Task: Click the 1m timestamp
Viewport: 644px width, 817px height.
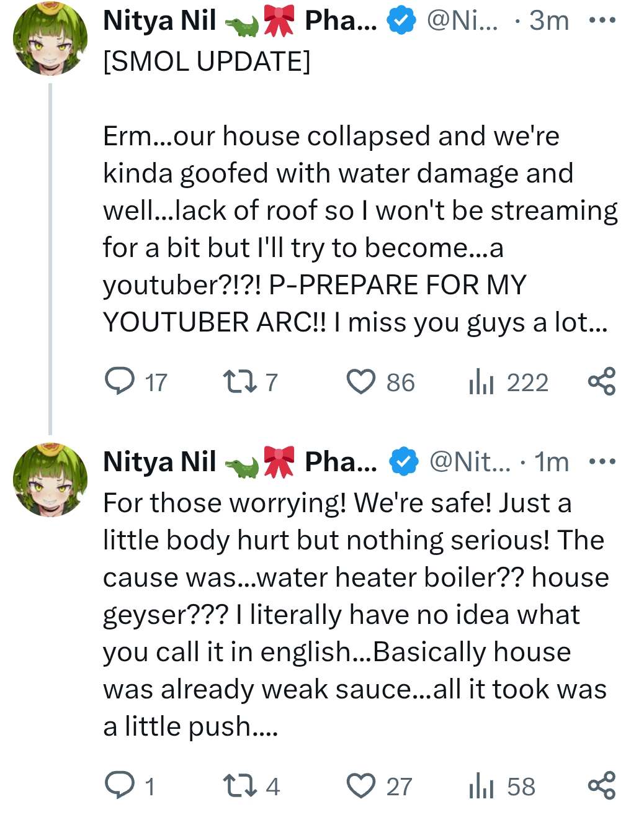Action: point(552,461)
